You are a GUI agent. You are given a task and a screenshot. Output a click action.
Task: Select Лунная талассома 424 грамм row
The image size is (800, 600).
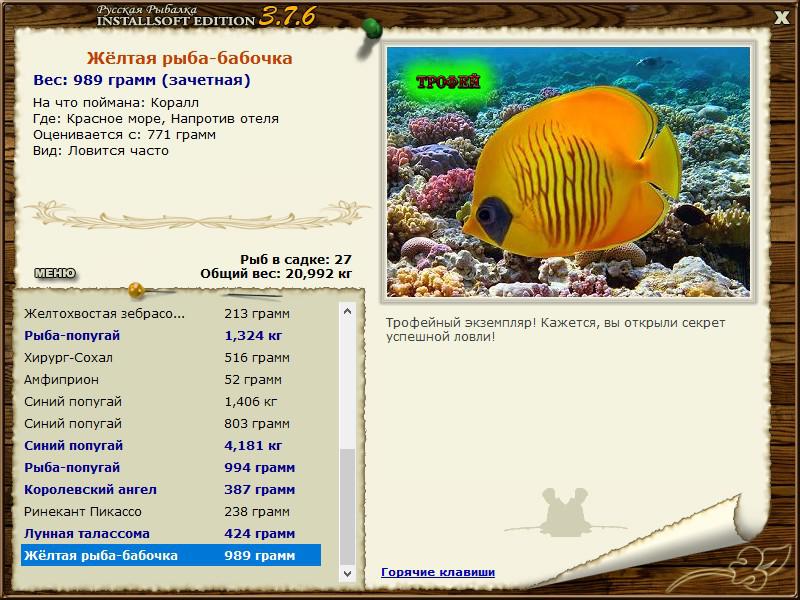171,533
